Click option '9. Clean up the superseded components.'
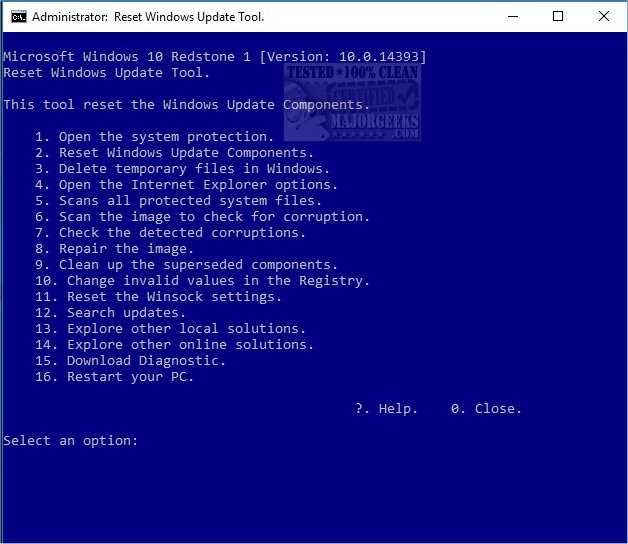Viewport: 628px width, 544px height. [186, 265]
